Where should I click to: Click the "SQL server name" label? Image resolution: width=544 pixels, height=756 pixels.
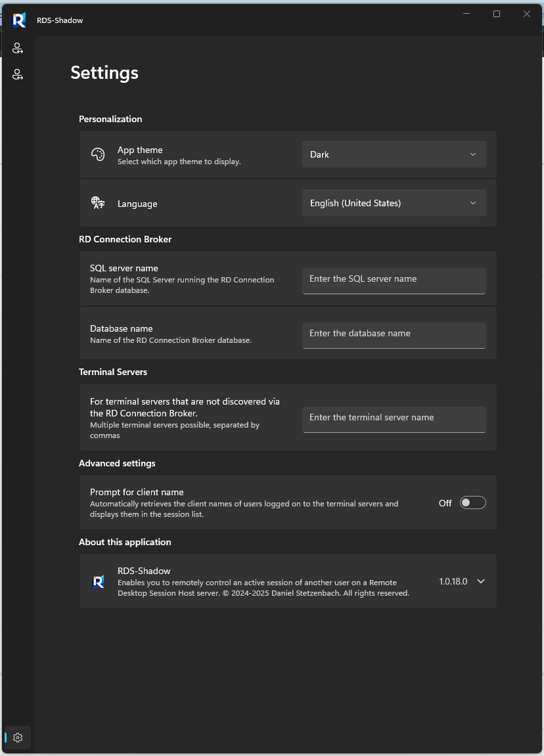coord(124,268)
